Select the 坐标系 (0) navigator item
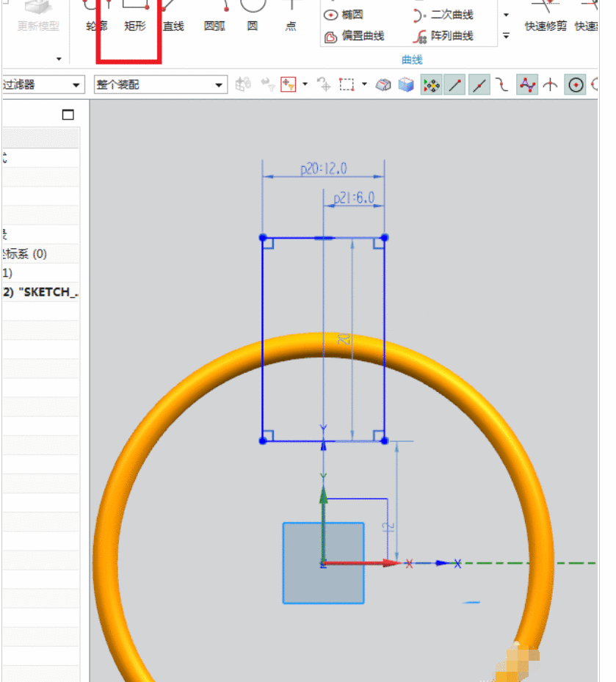Image resolution: width=616 pixels, height=682 pixels. coord(26,254)
